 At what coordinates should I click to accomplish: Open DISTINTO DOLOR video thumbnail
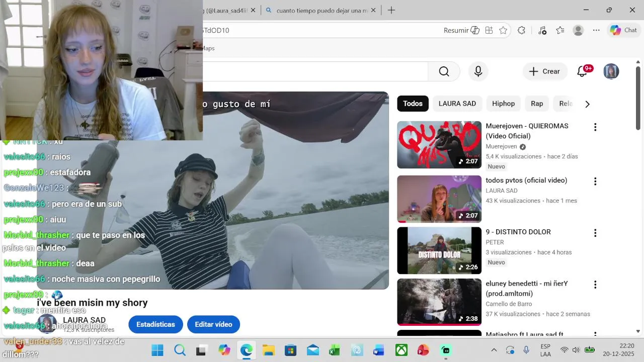pos(439,250)
